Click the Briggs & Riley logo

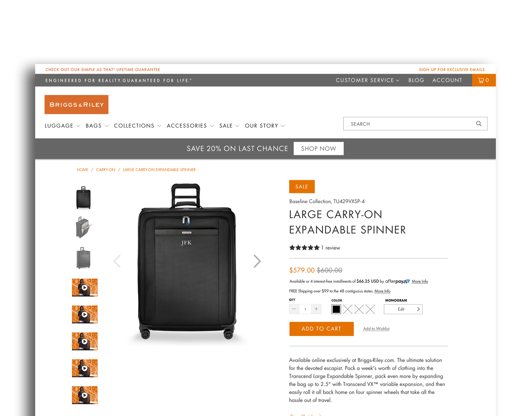pyautogui.click(x=77, y=104)
